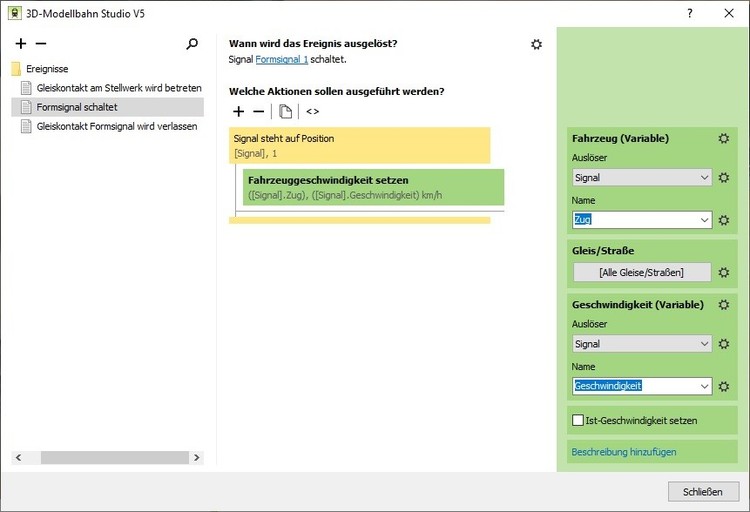This screenshot has height=512, width=750.
Task: Click gear next to Fahrzeug (Variable) header
Action: point(723,139)
